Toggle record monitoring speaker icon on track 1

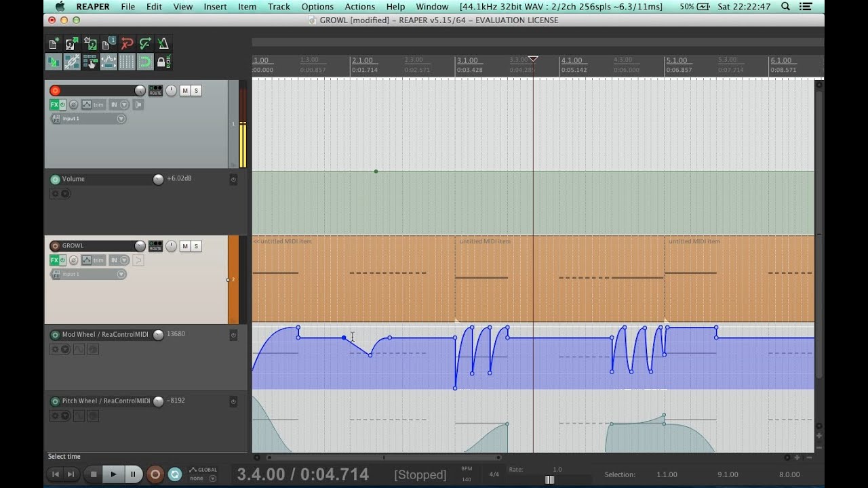(138, 105)
